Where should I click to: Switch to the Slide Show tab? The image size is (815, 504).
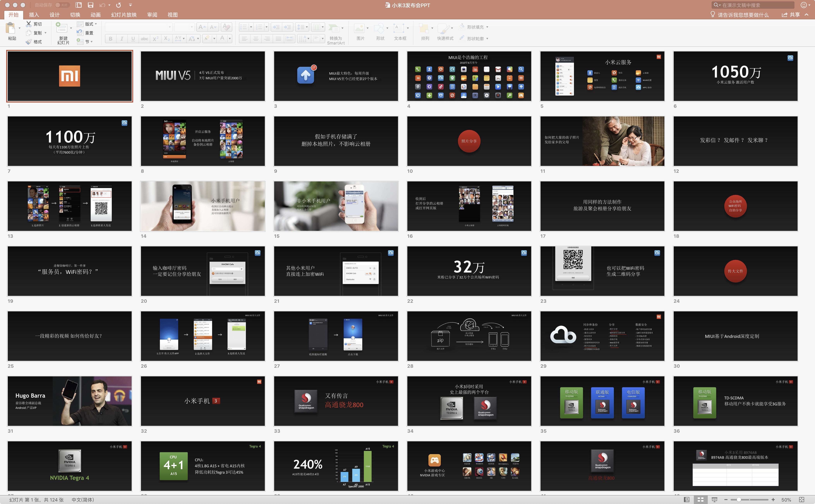[x=124, y=15]
